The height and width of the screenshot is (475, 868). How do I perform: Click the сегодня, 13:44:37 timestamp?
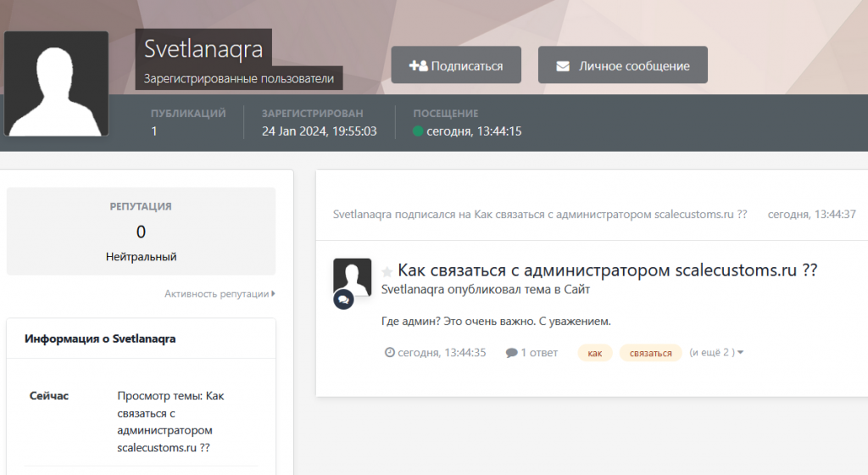tap(811, 215)
